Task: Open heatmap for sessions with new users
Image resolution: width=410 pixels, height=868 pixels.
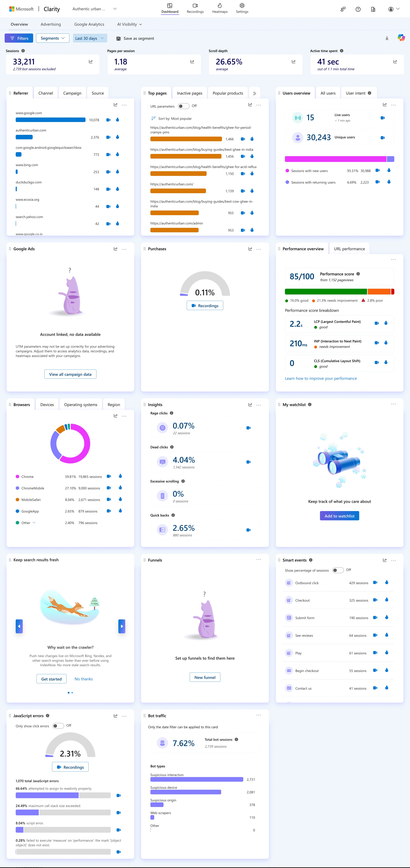Action: tap(389, 170)
